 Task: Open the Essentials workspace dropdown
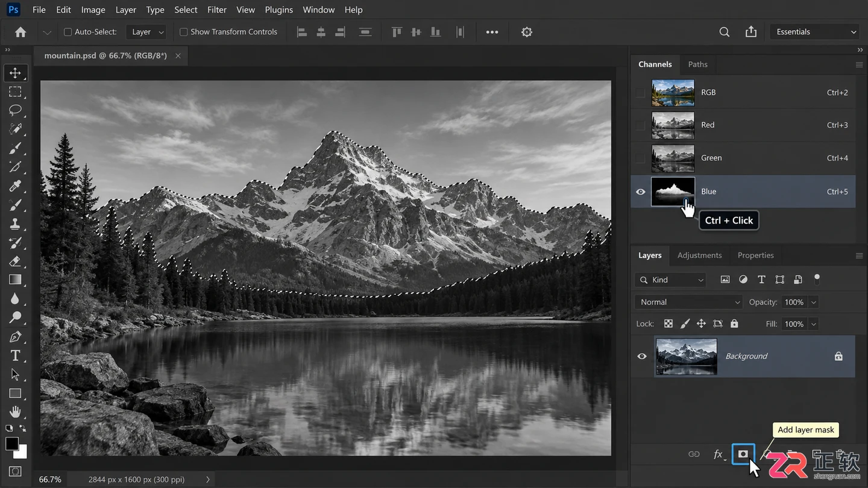tap(816, 32)
